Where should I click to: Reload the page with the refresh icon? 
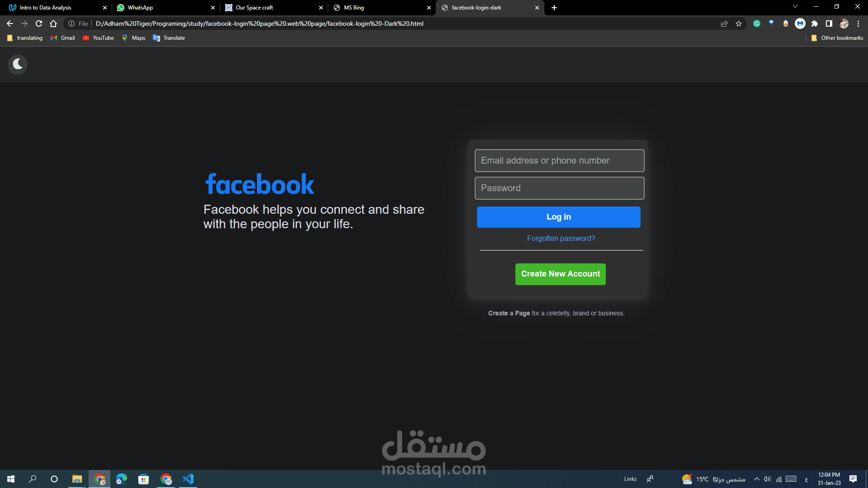click(39, 23)
